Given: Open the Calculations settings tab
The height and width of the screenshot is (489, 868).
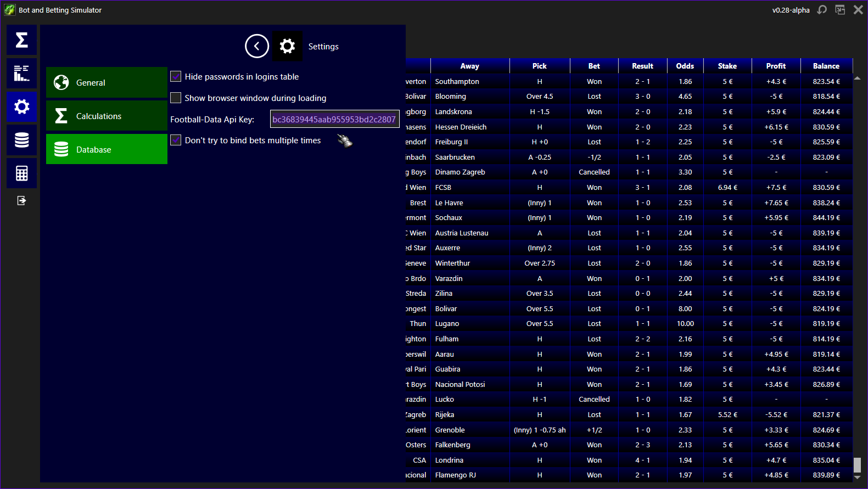Looking at the screenshot, I should pos(107,116).
